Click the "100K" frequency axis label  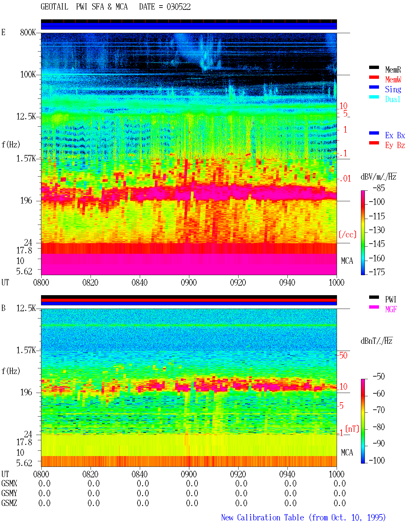[28, 75]
